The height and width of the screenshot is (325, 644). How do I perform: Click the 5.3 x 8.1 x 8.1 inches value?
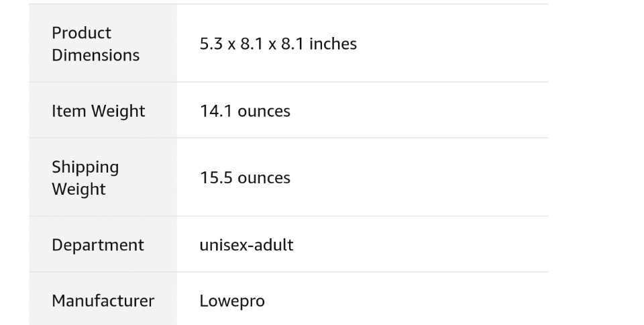coord(278,44)
